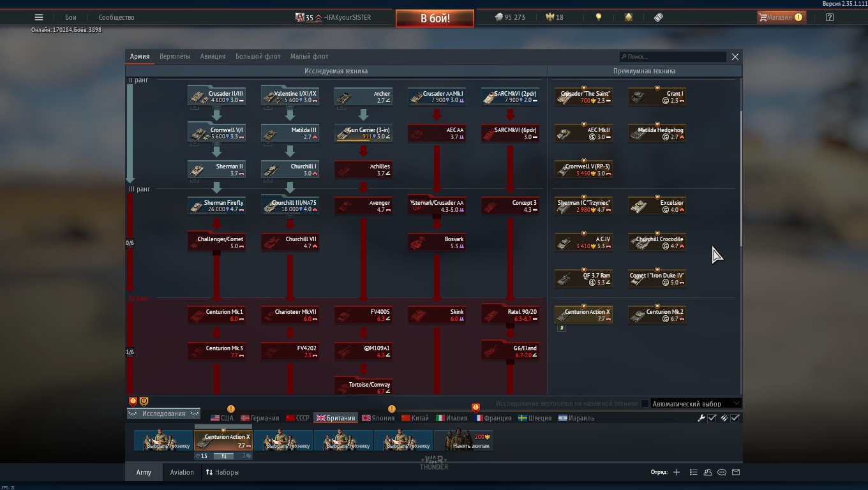Select the США nation
This screenshot has height=490, width=868.
pyautogui.click(x=222, y=418)
